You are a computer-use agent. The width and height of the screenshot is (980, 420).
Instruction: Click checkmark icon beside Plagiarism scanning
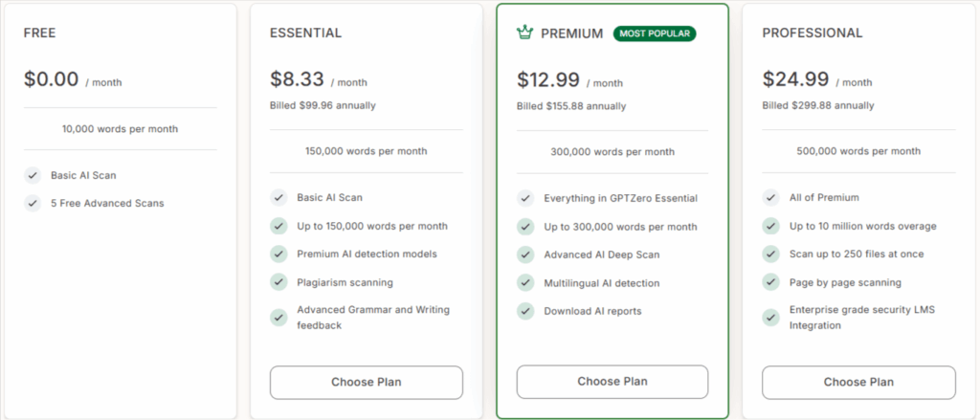click(278, 282)
